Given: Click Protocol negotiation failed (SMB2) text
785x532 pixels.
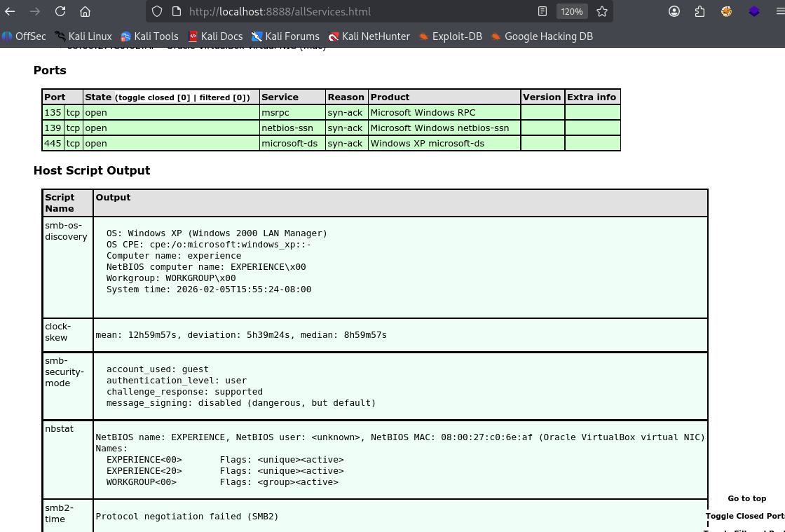Looking at the screenshot, I should [186, 516].
